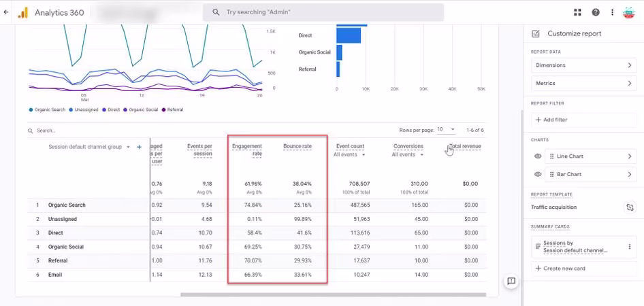Click the 74.84% engagement rate cell
The height and width of the screenshot is (306, 644).
click(x=253, y=205)
